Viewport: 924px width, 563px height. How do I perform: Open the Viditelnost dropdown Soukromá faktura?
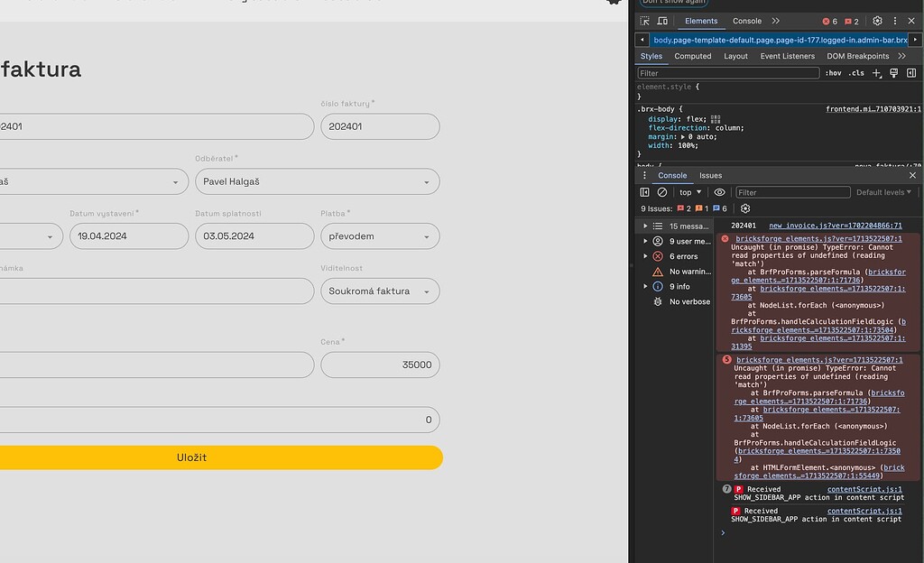(x=380, y=291)
